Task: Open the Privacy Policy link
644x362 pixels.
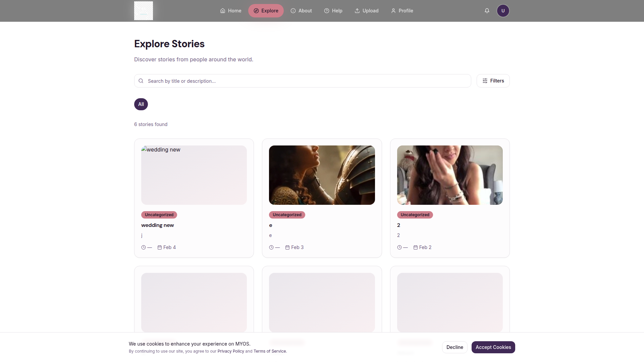Action: tap(231, 351)
